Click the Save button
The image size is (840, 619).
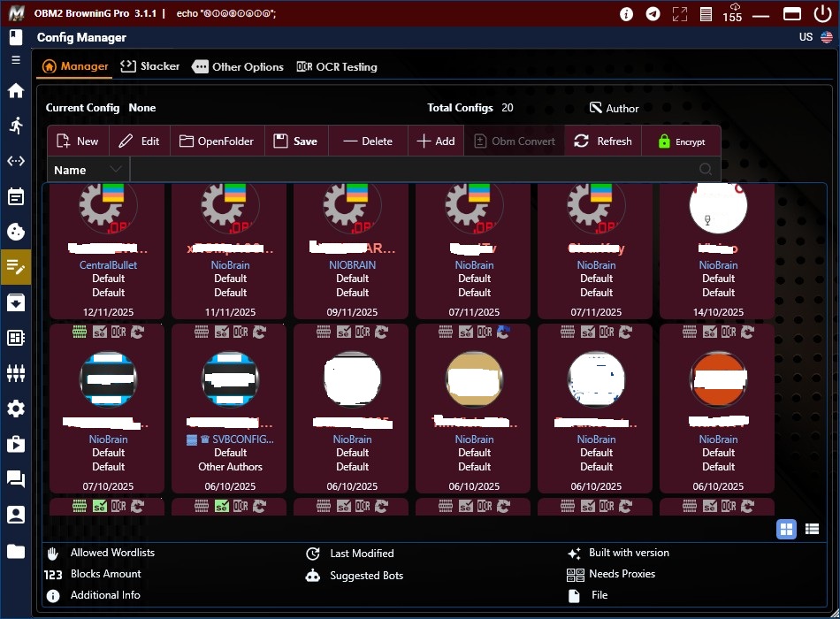click(x=296, y=141)
